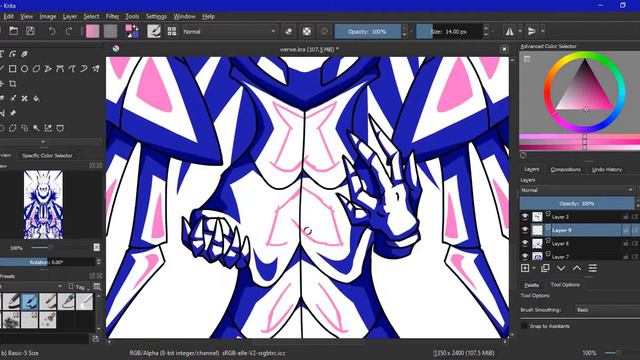Close the canvas document tab with X
The height and width of the screenshot is (360, 640).
tap(504, 49)
